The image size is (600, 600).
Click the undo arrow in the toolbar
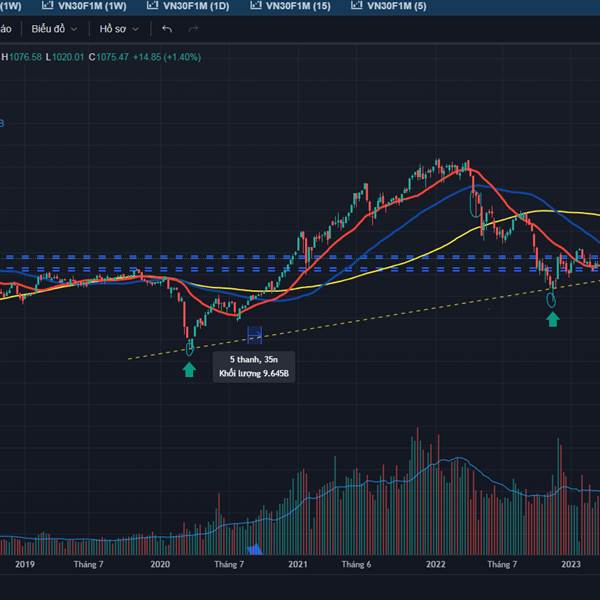[167, 29]
